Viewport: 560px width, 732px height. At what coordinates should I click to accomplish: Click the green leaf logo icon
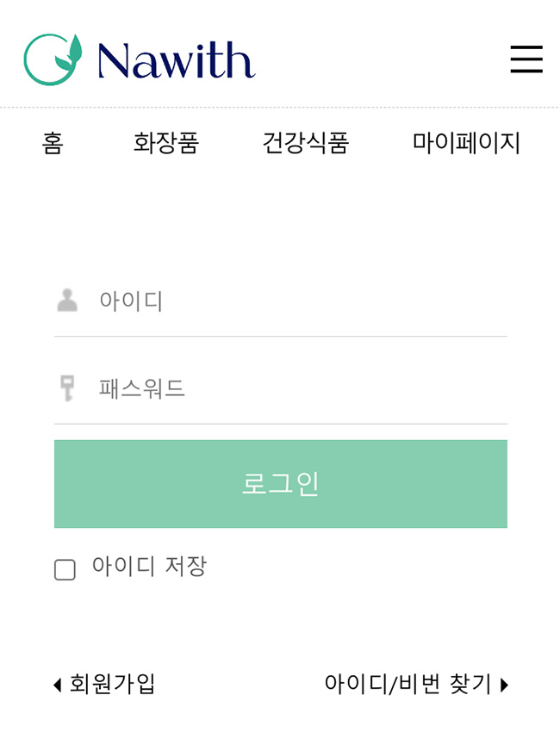point(53,59)
